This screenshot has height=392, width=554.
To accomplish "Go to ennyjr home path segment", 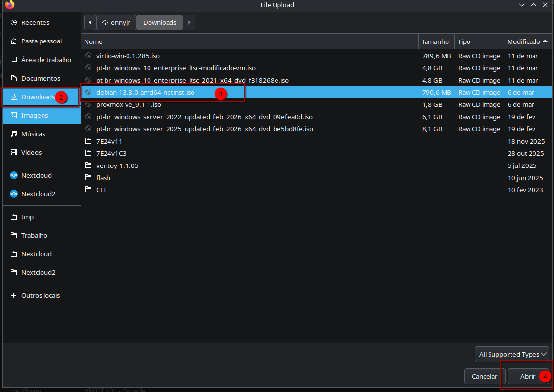I will click(x=116, y=22).
